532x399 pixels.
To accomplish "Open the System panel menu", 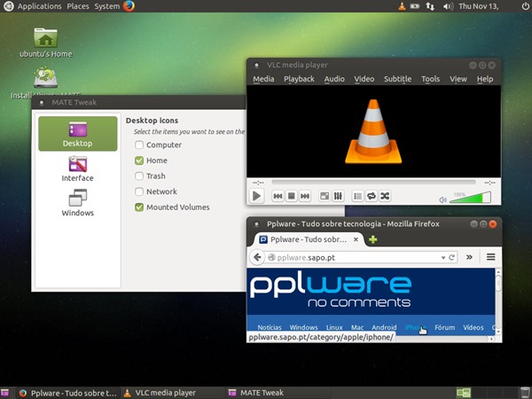I will [107, 6].
